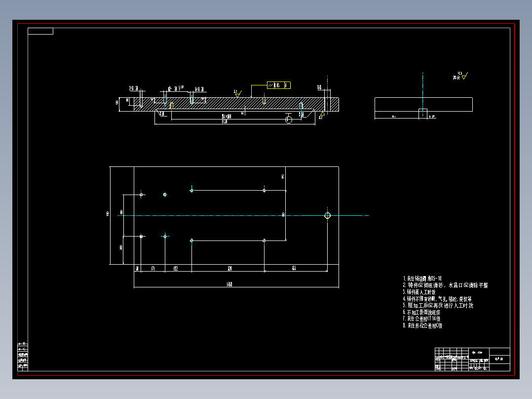Select the roughness mark on the section top surface
Screen dimensions: 532x399
[237, 94]
